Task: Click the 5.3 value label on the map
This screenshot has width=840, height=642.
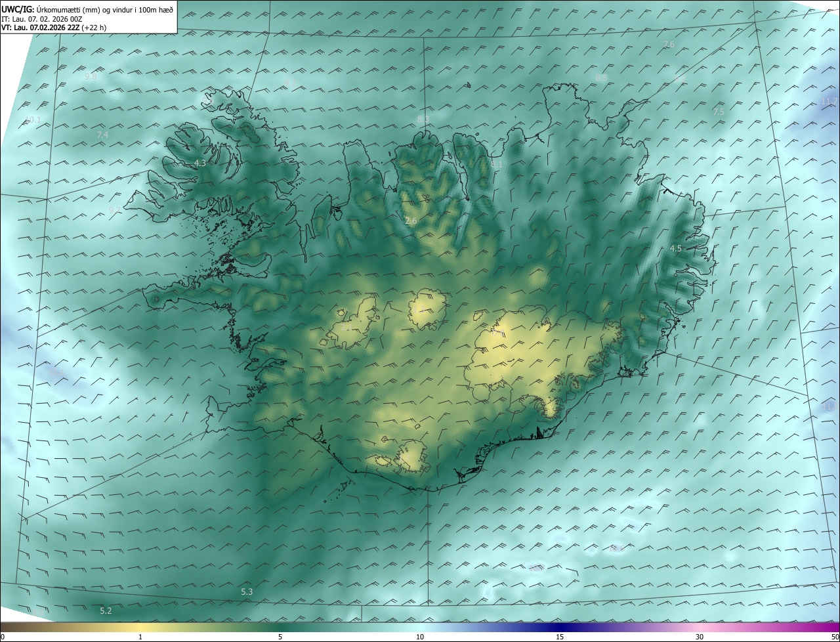Action: tap(247, 591)
